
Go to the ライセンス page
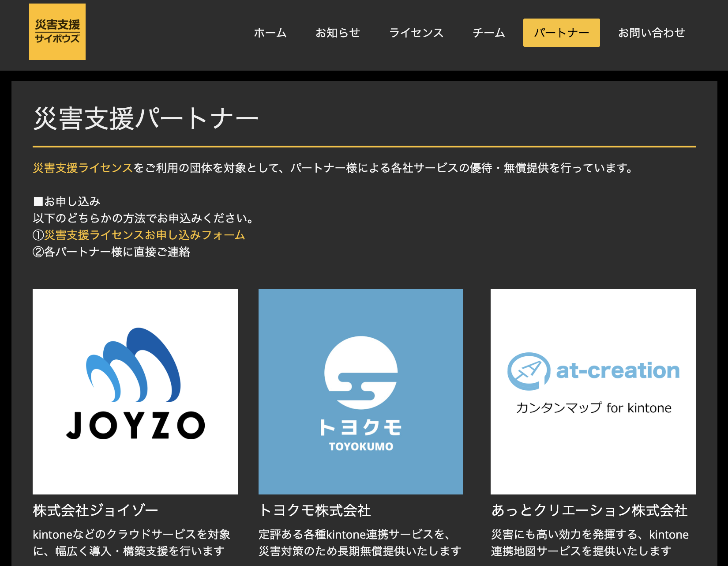tap(416, 33)
